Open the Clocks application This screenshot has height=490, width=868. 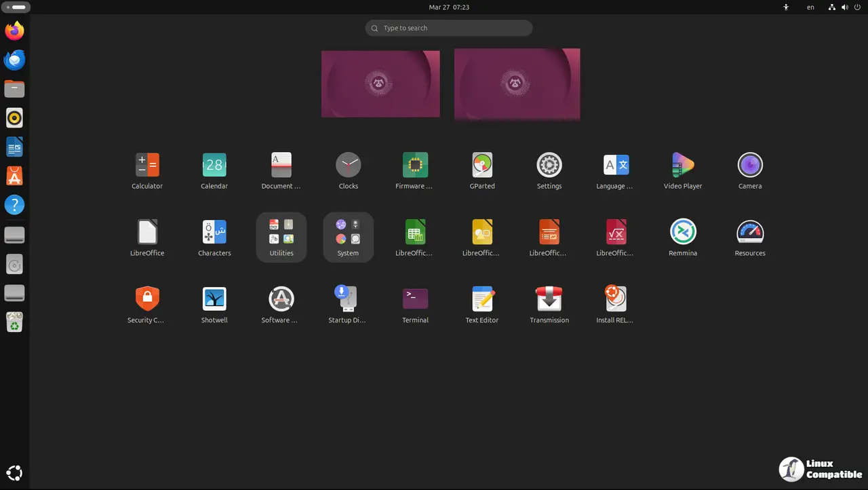pos(349,165)
